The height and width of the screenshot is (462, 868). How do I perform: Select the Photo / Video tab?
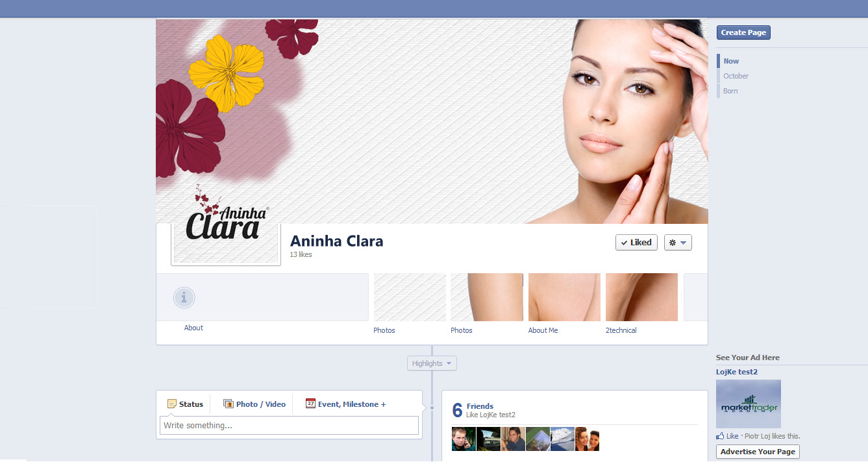254,404
